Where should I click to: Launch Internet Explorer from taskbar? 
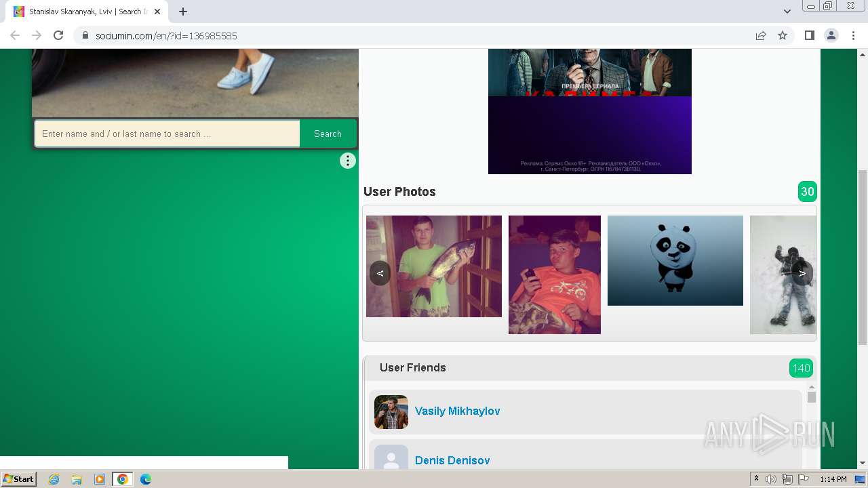(x=54, y=479)
